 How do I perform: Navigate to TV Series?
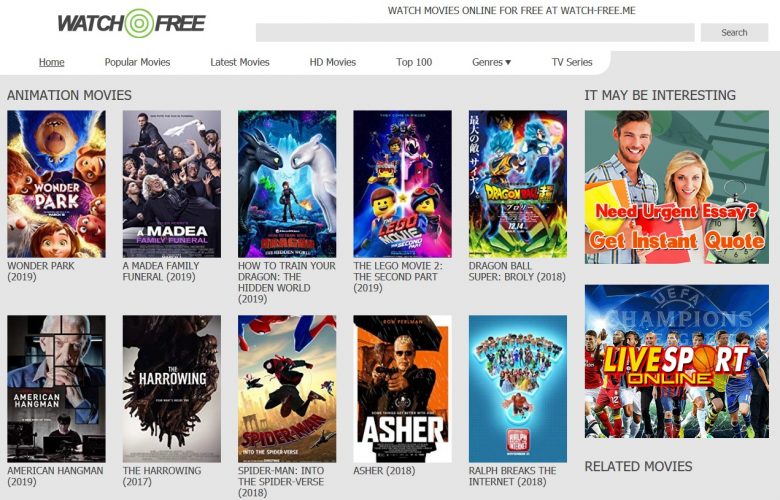572,62
